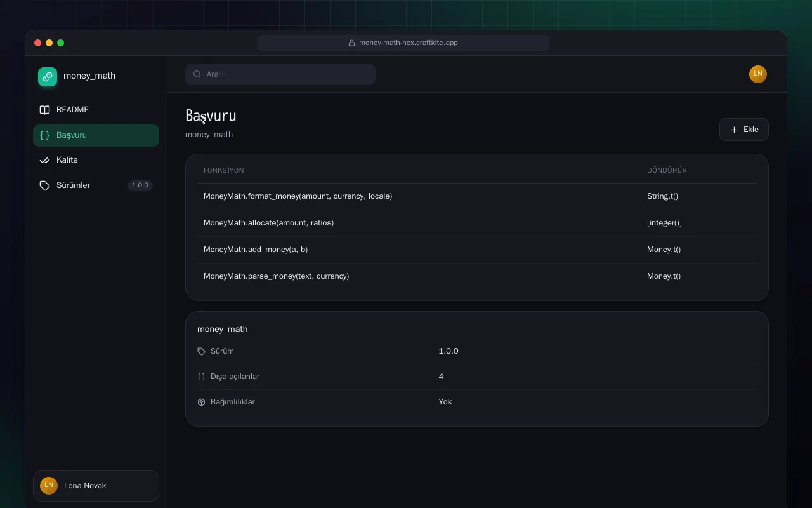The height and width of the screenshot is (508, 812).
Task: Click the lock icon in the address bar
Action: 351,43
